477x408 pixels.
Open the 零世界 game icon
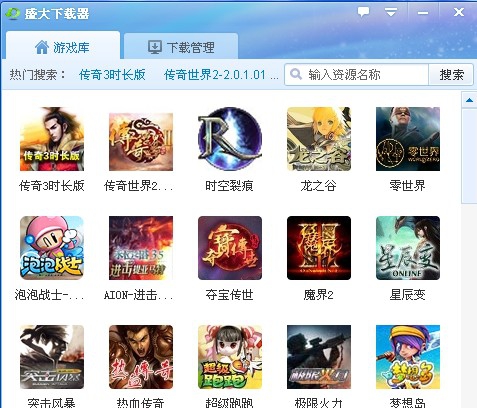(x=408, y=139)
